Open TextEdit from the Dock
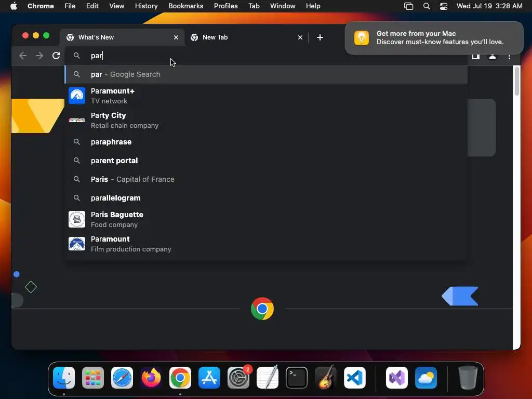Screen dimensions: 532x399 (x=268, y=378)
